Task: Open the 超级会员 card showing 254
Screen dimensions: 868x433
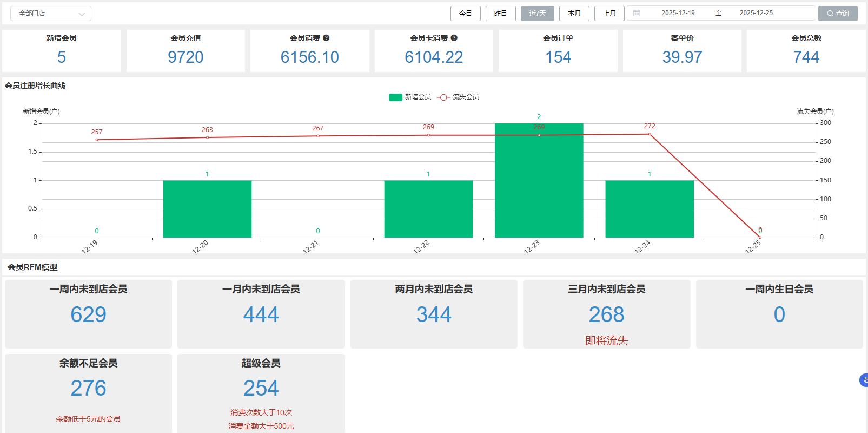Action: 261,393
